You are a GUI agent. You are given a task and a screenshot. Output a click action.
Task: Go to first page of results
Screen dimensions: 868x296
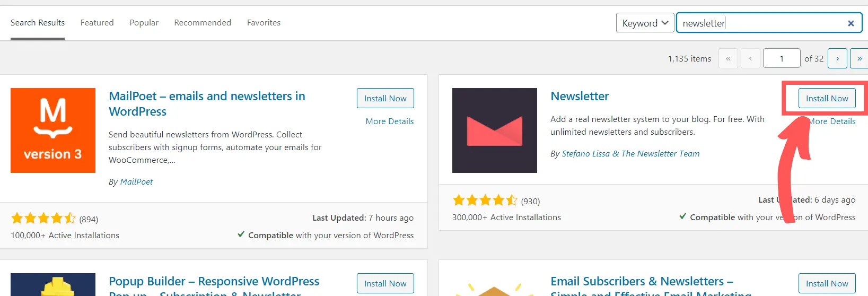[728, 58]
